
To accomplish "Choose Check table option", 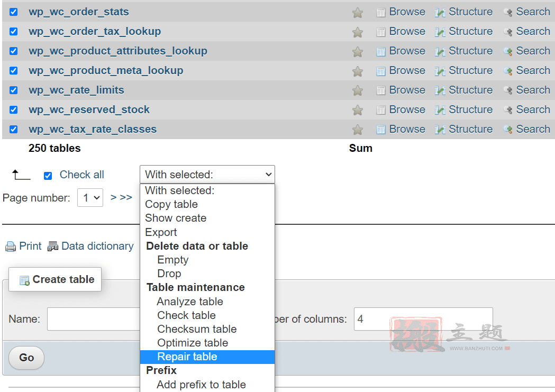I will (207, 315).
